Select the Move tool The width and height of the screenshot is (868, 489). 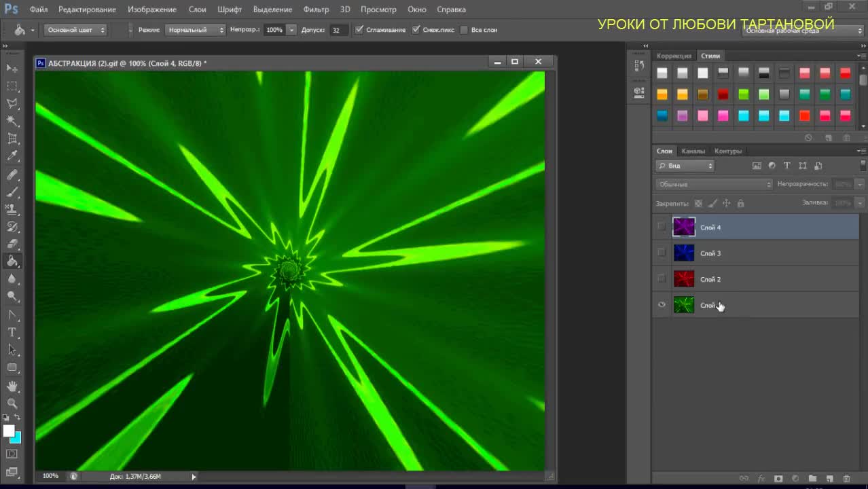pos(12,69)
